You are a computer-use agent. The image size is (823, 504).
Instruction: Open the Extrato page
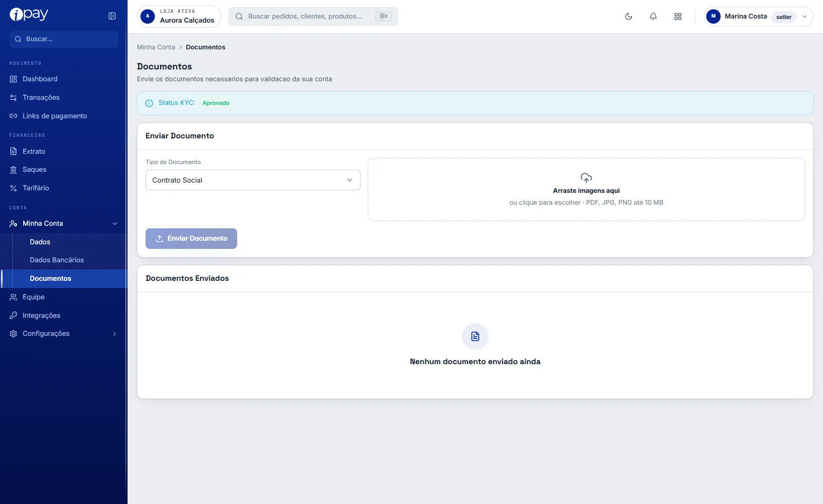point(63,152)
